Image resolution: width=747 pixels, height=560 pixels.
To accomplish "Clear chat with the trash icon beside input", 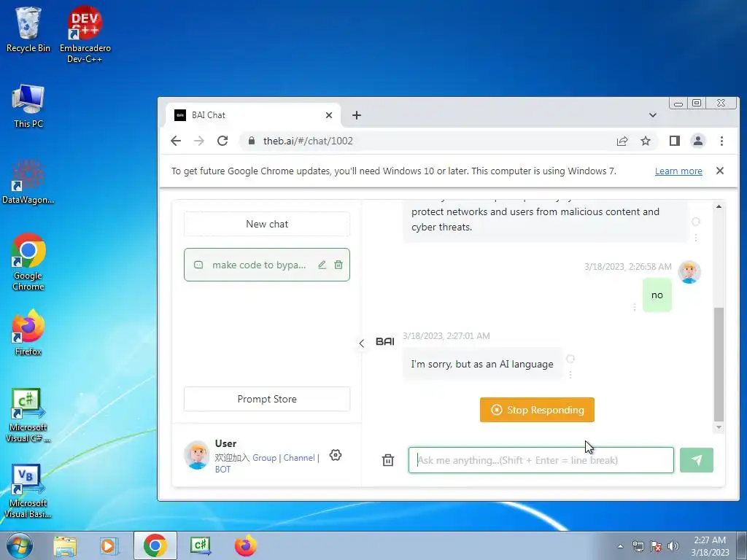I will coord(388,460).
